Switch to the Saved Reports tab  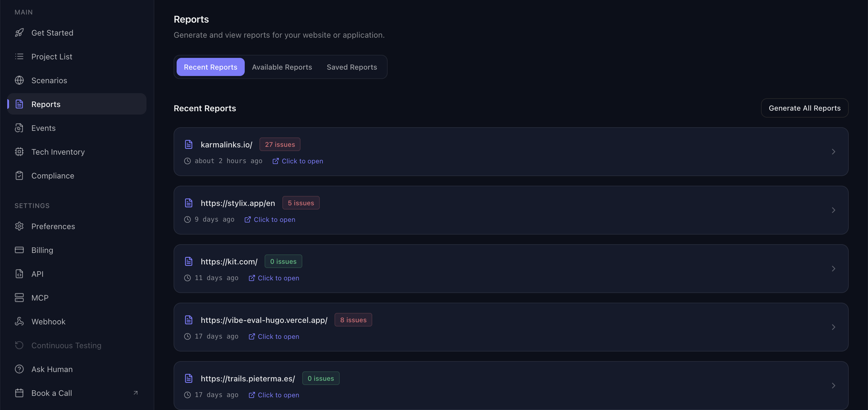coord(351,67)
